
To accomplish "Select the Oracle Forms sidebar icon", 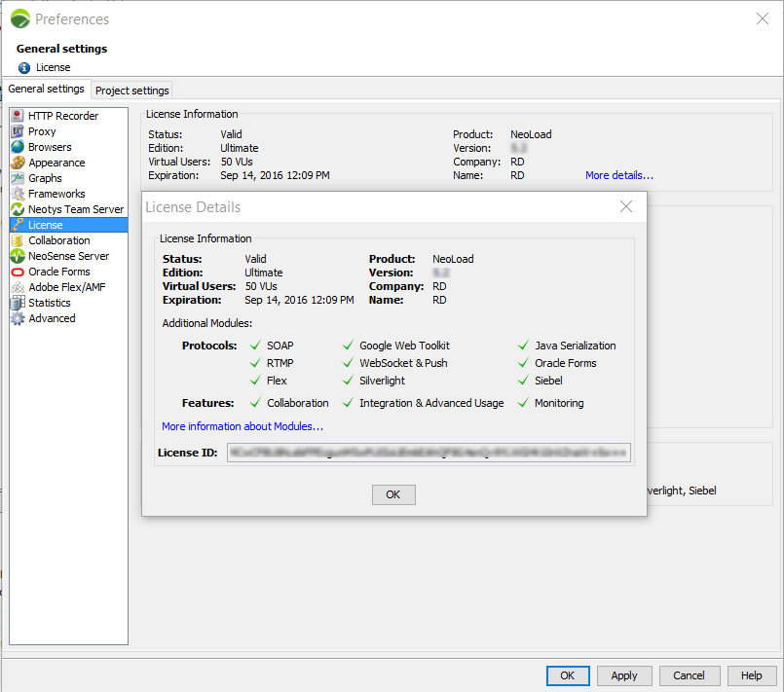I will pyautogui.click(x=18, y=272).
